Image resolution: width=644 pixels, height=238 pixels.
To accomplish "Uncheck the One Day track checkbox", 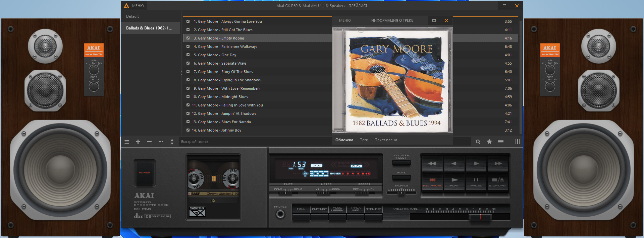I will coord(188,55).
